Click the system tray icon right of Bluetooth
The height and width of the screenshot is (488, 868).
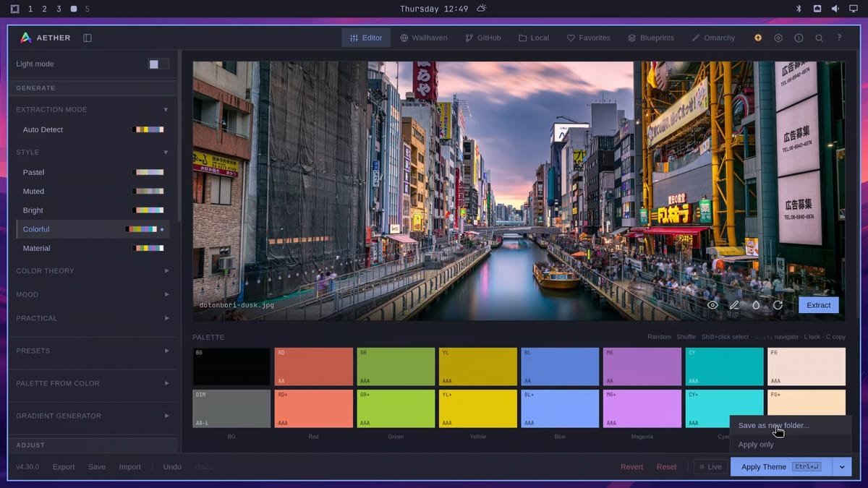(817, 9)
